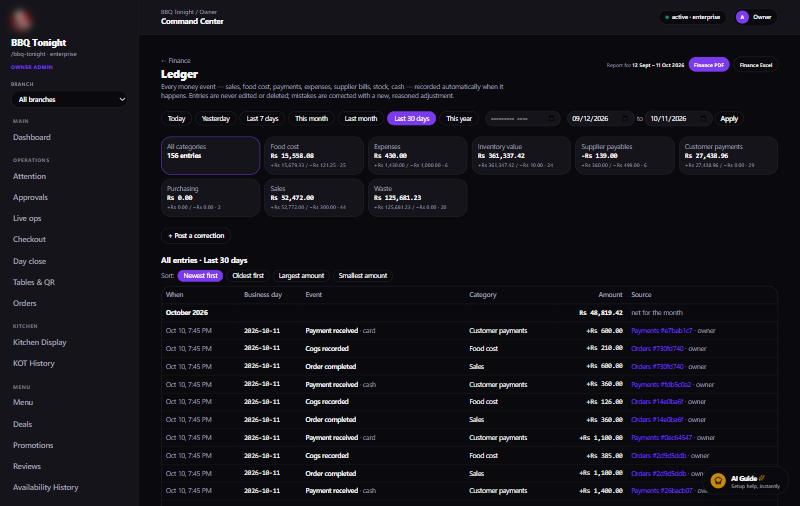Sort entries by Smallest amount
Screen dimensions: 800x506
(x=363, y=275)
